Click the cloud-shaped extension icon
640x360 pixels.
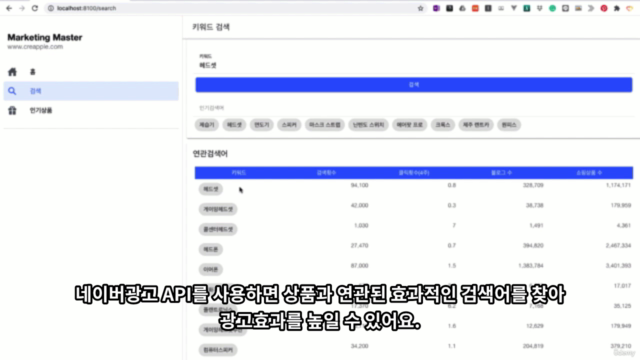pyautogui.click(x=462, y=8)
